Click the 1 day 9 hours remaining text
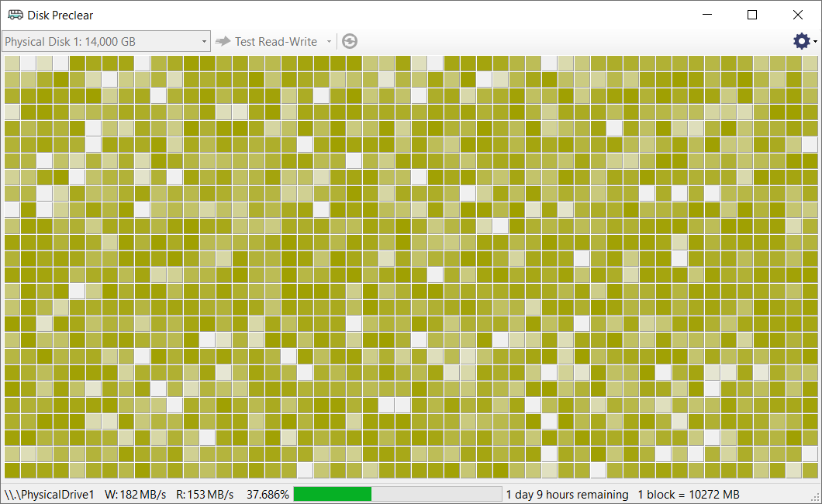This screenshot has width=822, height=504. (x=567, y=494)
